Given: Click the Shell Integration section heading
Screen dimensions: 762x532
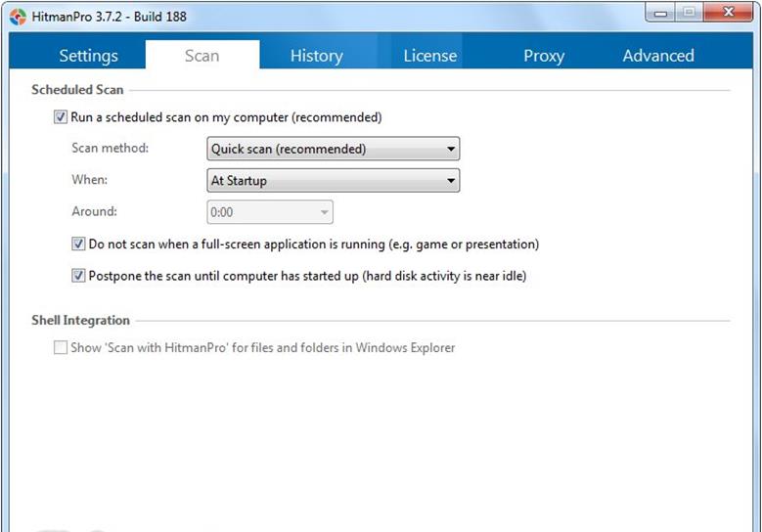Looking at the screenshot, I should point(80,321).
